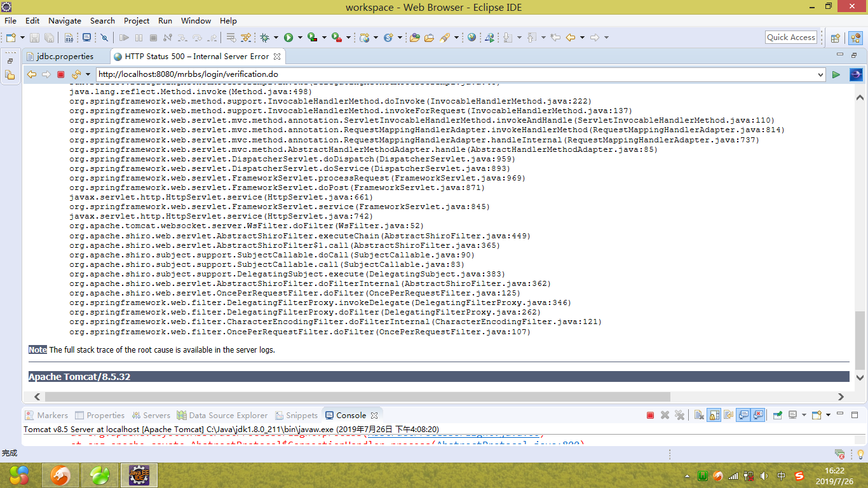The height and width of the screenshot is (488, 868).
Task: Click the browser Stop loading red icon
Action: (61, 74)
